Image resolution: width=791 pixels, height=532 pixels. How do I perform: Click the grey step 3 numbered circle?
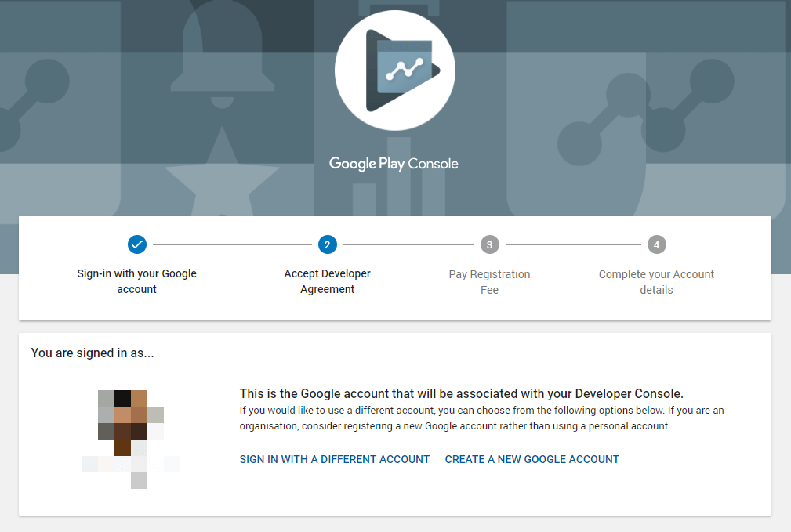click(x=489, y=245)
